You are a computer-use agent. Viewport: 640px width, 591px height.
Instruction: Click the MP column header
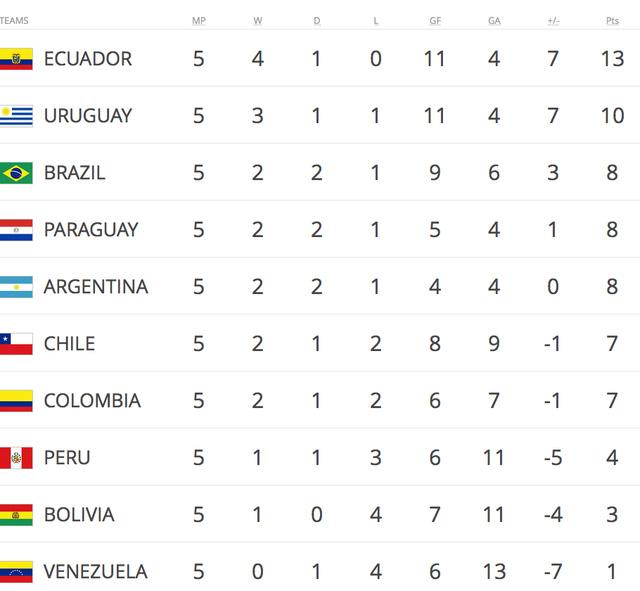(199, 21)
